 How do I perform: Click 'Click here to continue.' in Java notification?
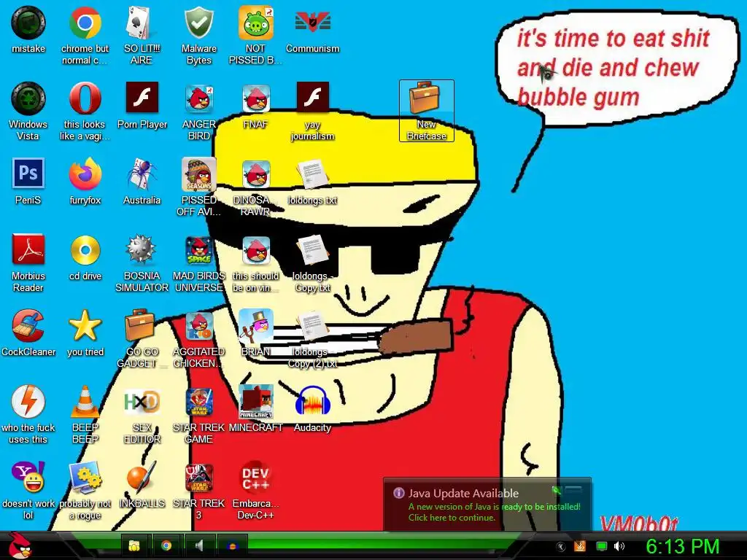click(451, 518)
